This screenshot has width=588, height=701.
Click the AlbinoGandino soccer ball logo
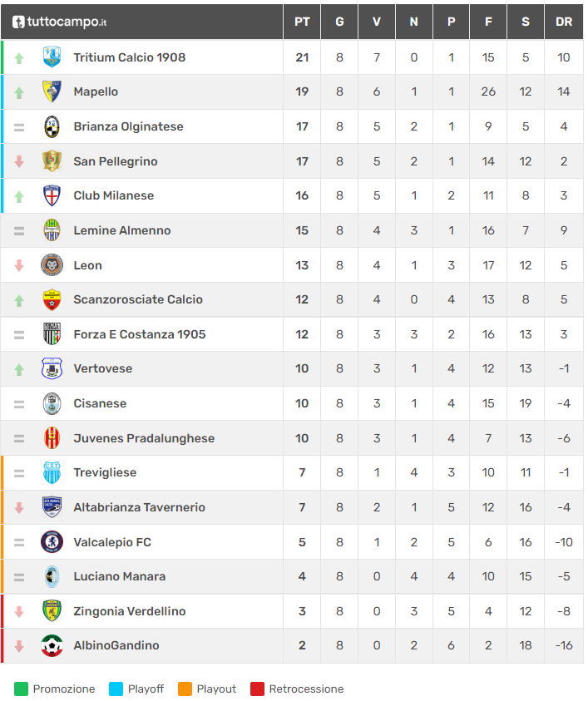pos(52,645)
